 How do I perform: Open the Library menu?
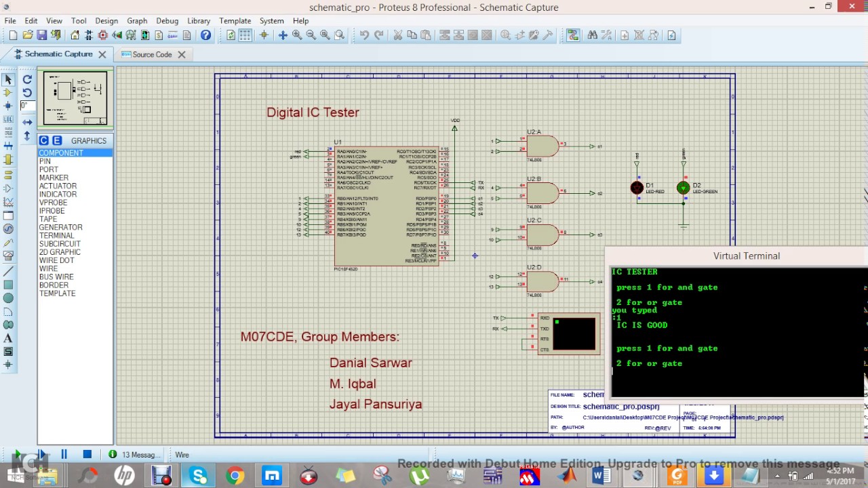199,21
